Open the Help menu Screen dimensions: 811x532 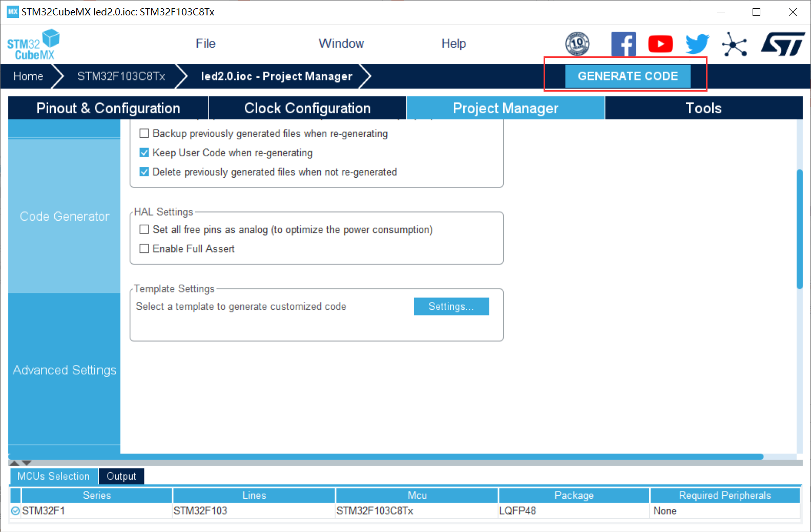[x=453, y=44]
